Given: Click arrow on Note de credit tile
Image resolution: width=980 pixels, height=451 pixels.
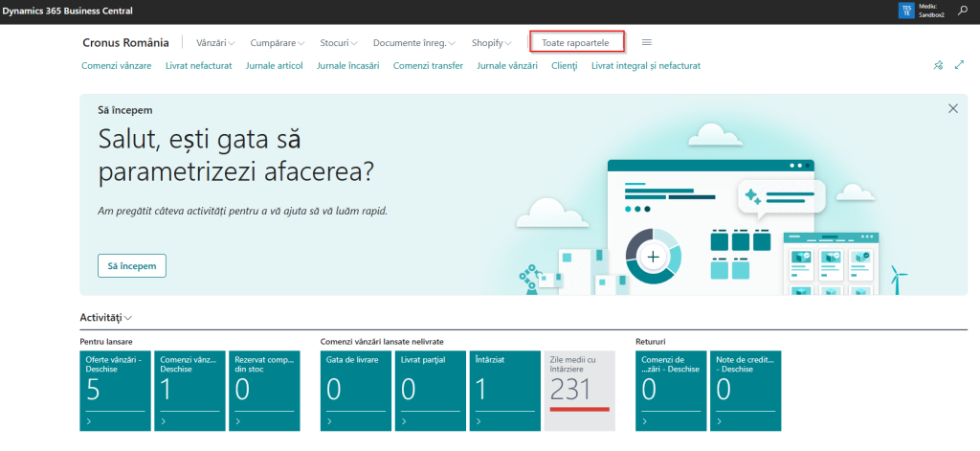Looking at the screenshot, I should tap(719, 421).
